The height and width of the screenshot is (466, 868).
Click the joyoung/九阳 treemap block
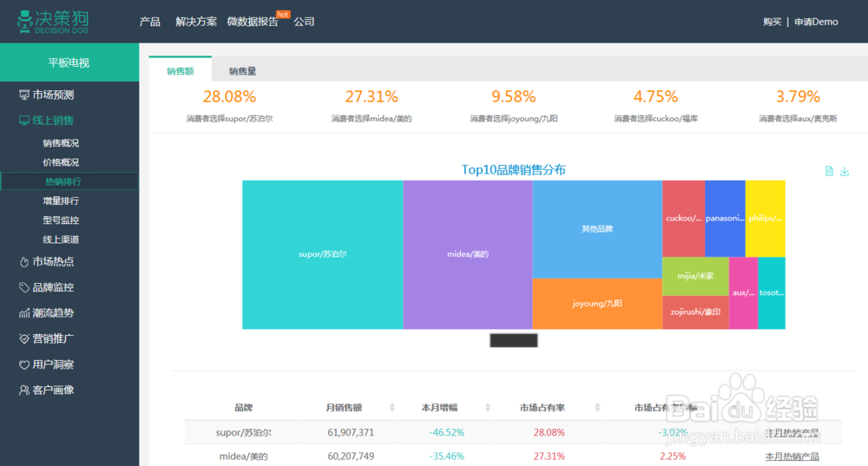pyautogui.click(x=597, y=304)
